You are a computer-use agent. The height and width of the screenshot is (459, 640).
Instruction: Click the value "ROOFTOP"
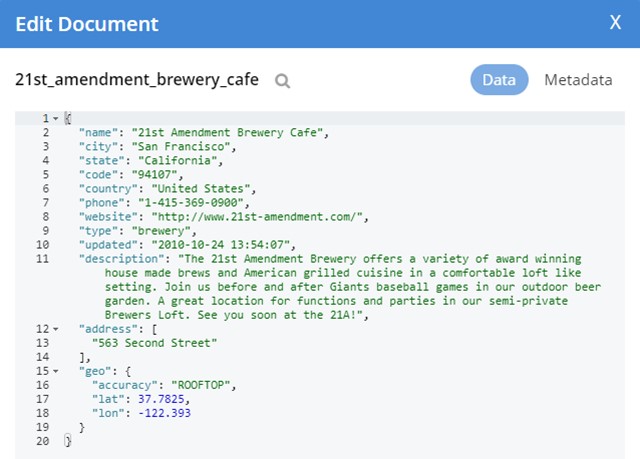(x=201, y=385)
